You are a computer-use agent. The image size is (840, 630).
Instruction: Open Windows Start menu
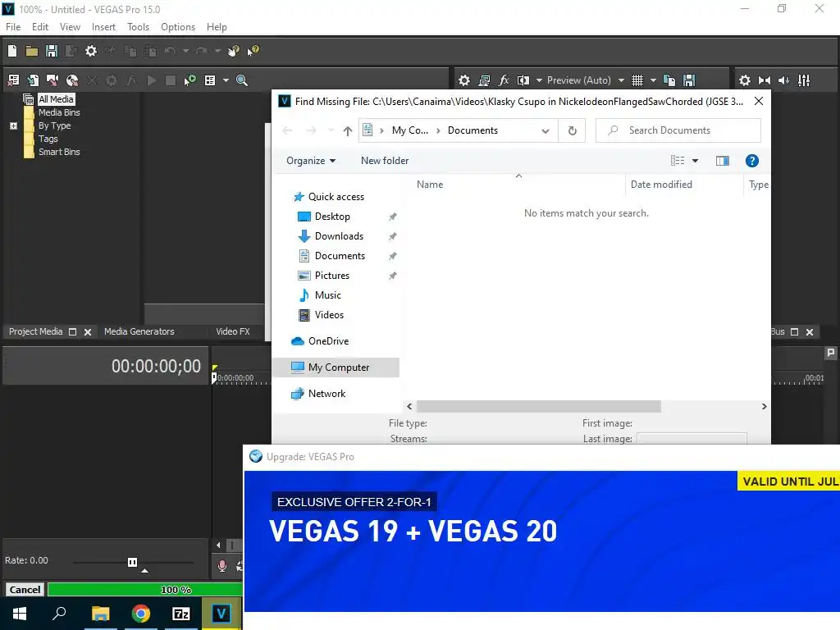tap(20, 614)
